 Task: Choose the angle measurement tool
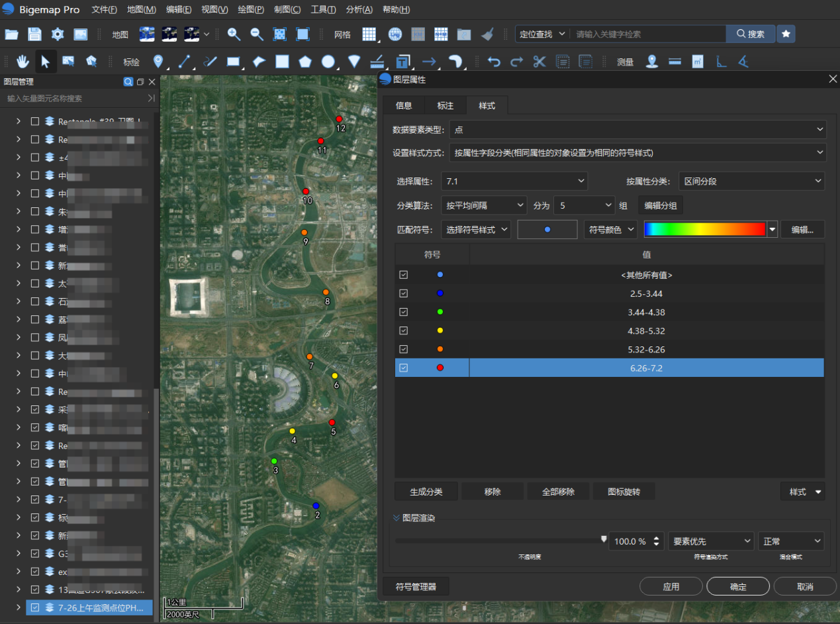[x=743, y=62]
